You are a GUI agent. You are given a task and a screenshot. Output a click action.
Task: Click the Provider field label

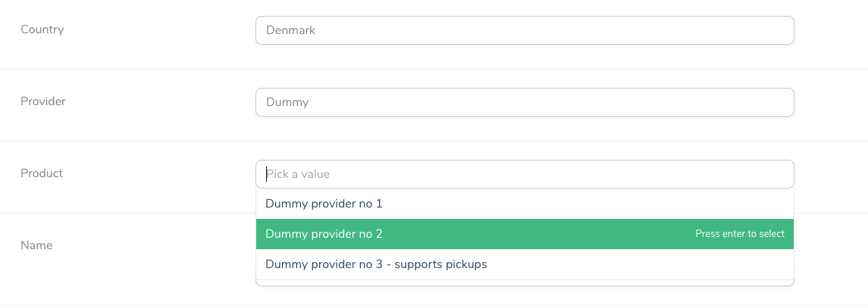[43, 101]
